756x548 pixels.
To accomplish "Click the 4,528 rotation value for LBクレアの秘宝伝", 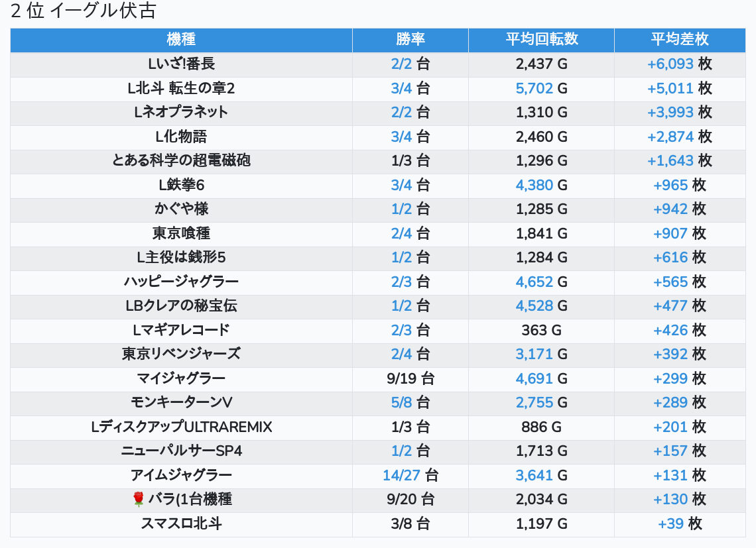I will point(534,306).
